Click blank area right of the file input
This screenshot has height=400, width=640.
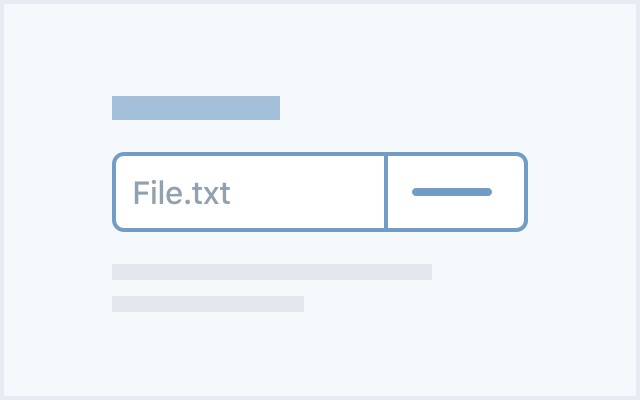coord(582,192)
